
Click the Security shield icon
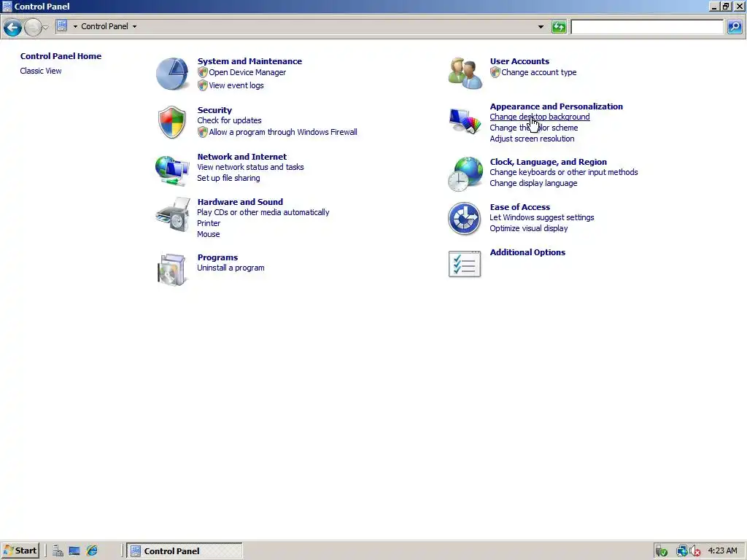(x=171, y=122)
